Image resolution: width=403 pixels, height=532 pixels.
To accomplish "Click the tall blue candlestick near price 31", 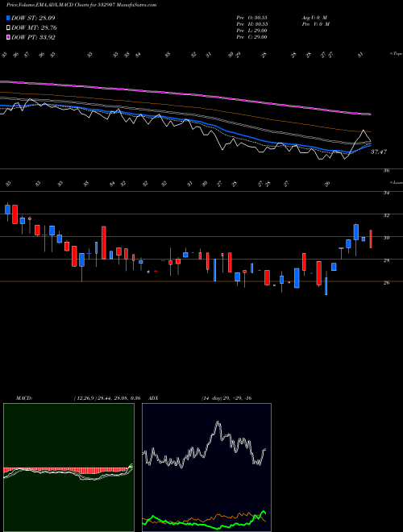I will pos(355,232).
